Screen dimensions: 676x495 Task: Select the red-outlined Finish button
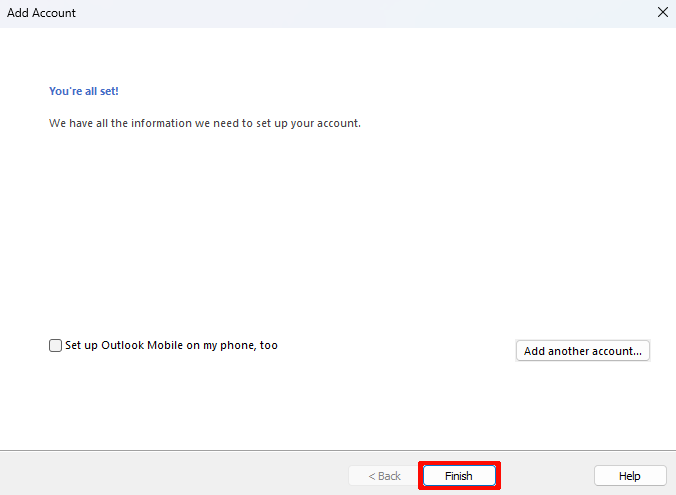[459, 476]
